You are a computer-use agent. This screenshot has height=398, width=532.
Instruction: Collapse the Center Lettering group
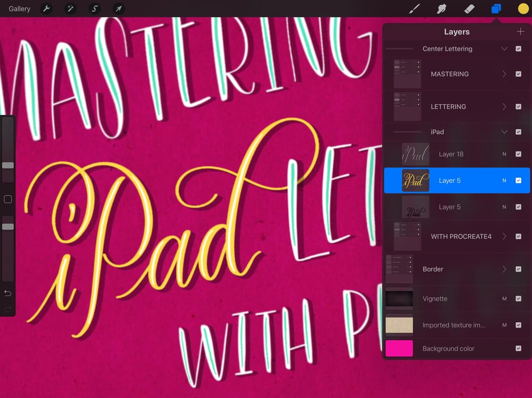504,48
